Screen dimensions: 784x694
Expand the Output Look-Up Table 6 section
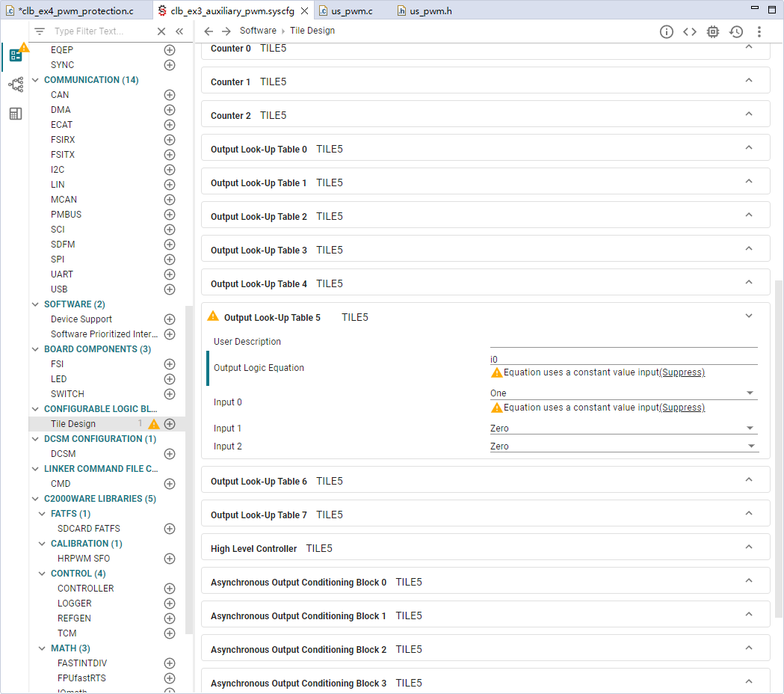click(749, 480)
